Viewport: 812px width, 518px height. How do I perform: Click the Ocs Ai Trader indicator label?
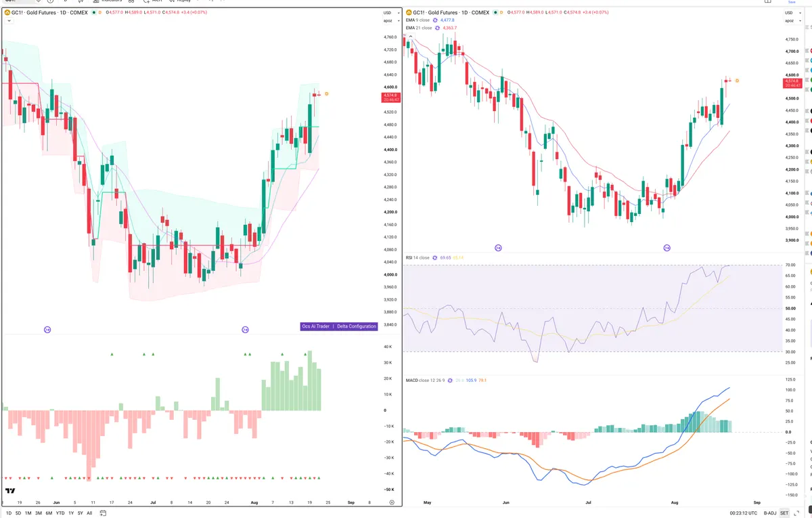coord(316,326)
